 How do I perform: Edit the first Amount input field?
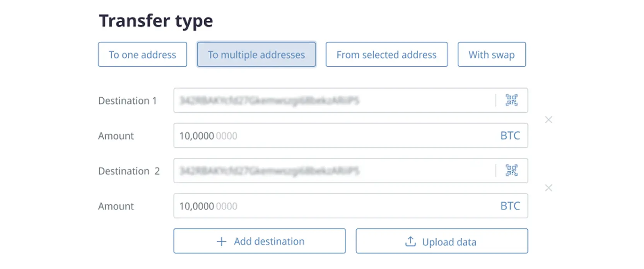pos(333,136)
